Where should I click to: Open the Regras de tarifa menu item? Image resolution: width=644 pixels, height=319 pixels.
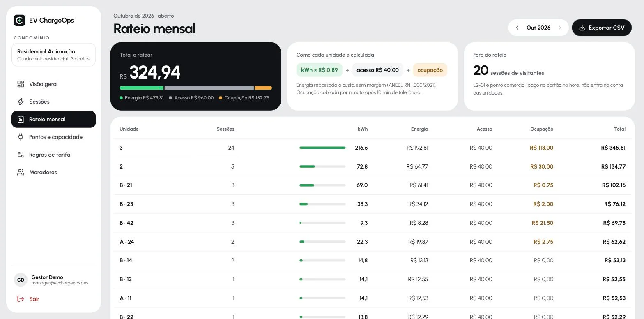pos(54,155)
